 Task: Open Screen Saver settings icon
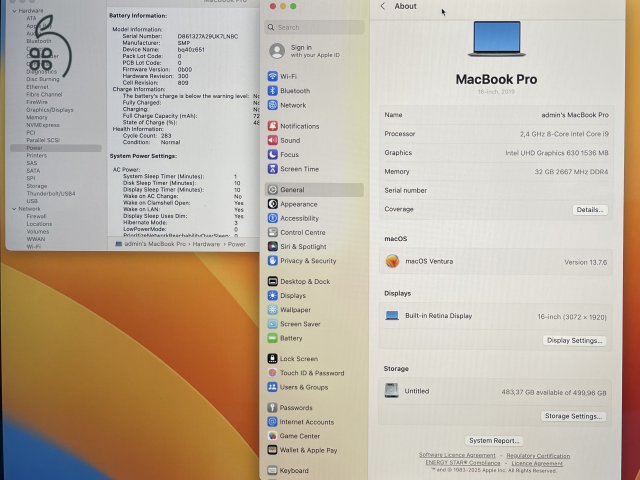pos(273,324)
